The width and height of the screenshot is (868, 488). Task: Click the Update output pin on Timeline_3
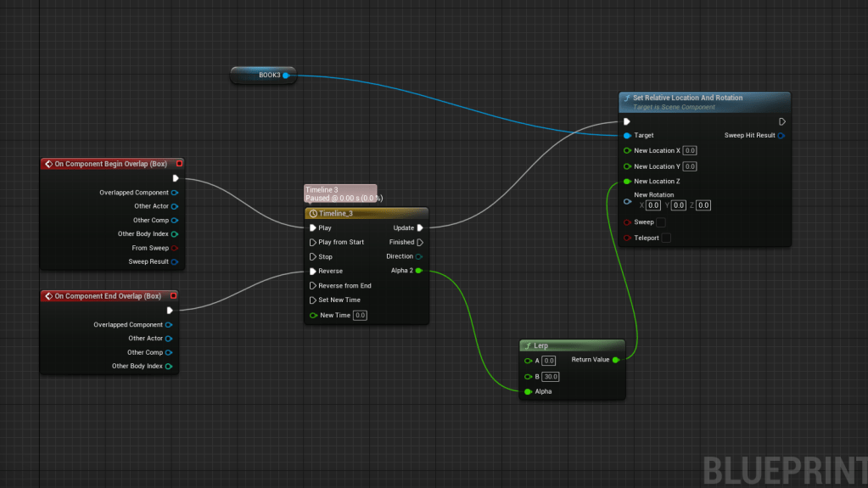point(419,227)
